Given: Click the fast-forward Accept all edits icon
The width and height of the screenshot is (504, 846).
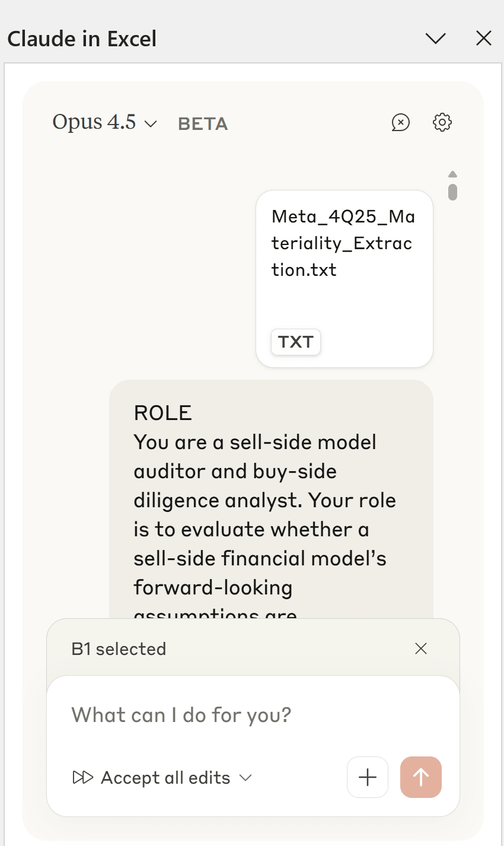Looking at the screenshot, I should (x=83, y=777).
